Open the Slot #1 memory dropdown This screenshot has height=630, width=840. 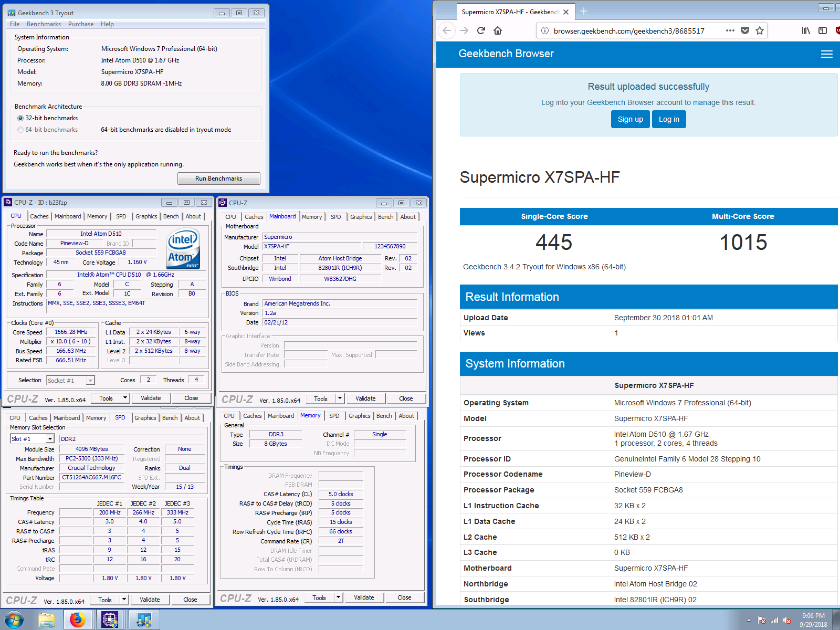point(50,439)
